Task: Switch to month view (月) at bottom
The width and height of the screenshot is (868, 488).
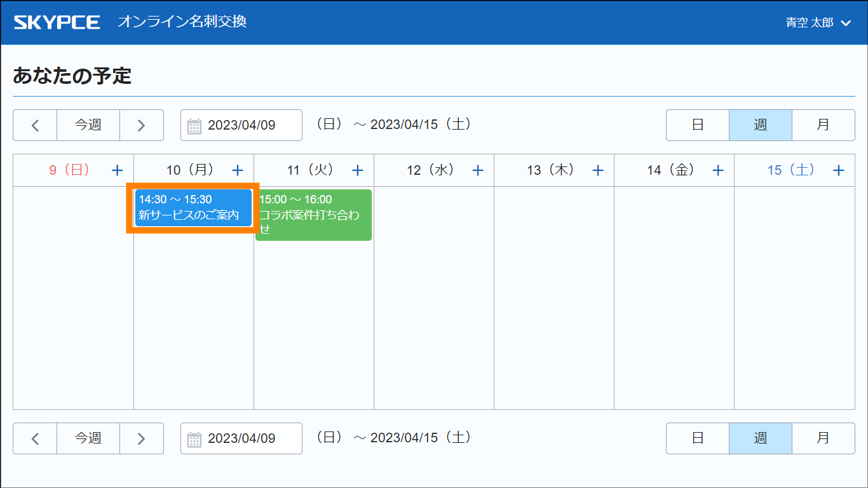Action: [x=823, y=438]
